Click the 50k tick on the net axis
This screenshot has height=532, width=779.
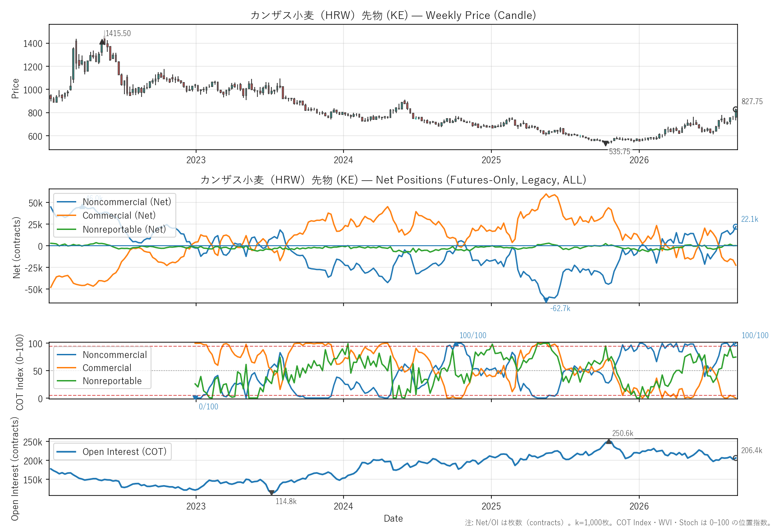(36, 203)
